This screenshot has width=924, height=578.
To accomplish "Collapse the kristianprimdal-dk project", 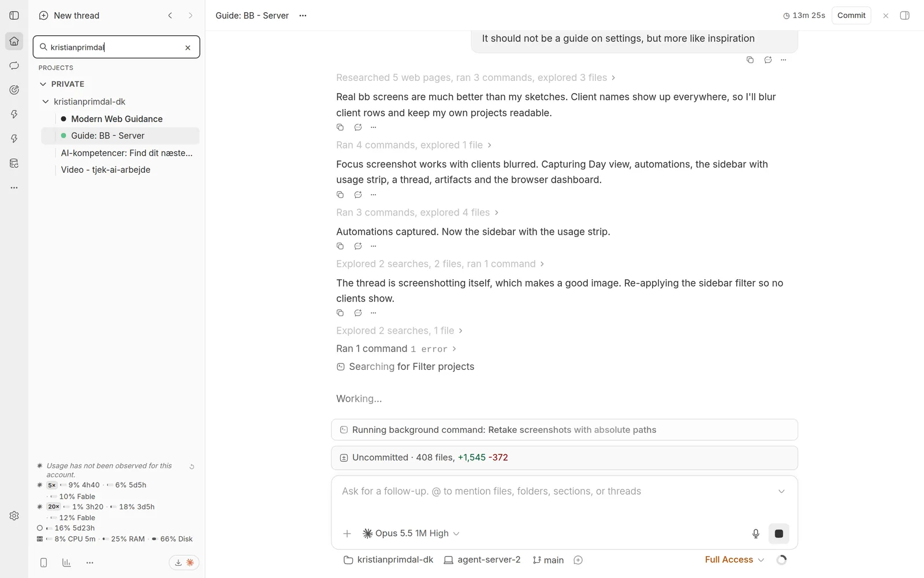I will tap(46, 102).
